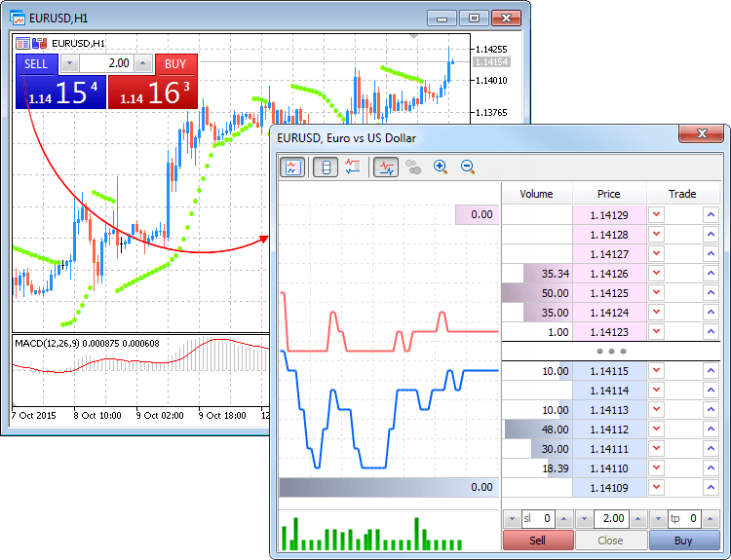Click the Volume column header
Screen dimensions: 731x560
coord(537,194)
